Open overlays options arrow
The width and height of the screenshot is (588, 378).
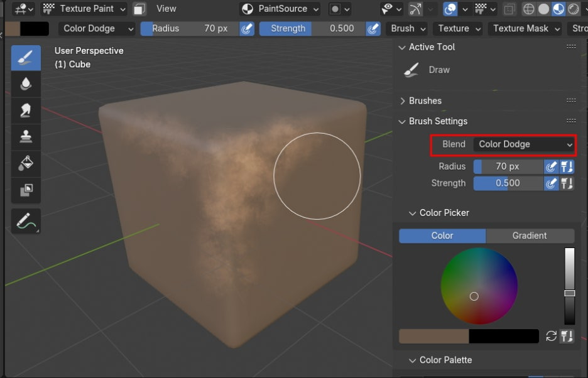465,9
